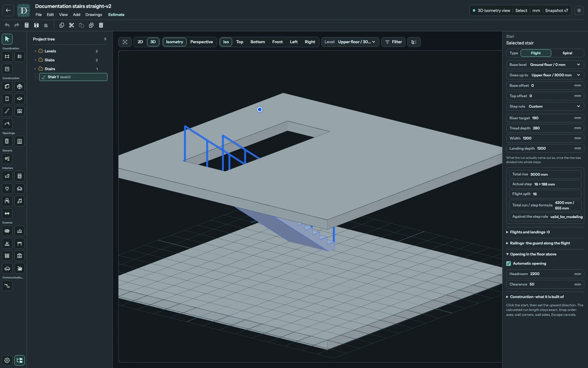Viewport: 588px width, 368px height.
Task: Choose the roof tool in Construction
Action: [x=7, y=124]
